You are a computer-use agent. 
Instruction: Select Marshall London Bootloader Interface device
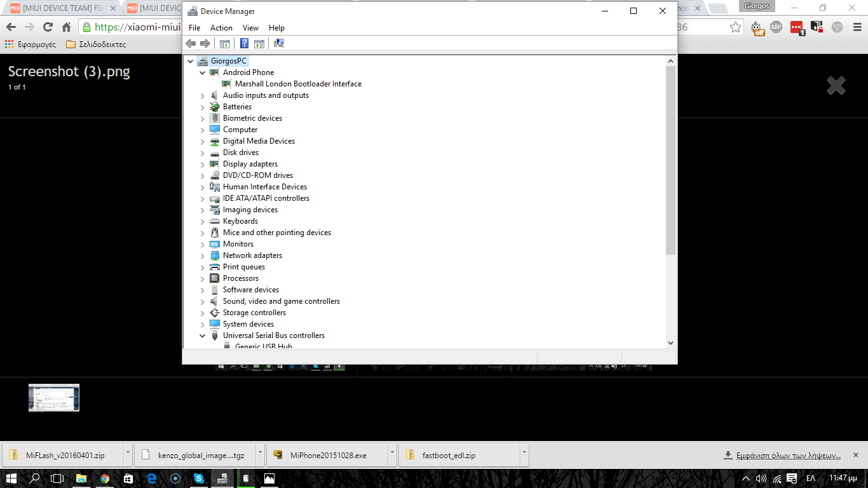pos(298,84)
